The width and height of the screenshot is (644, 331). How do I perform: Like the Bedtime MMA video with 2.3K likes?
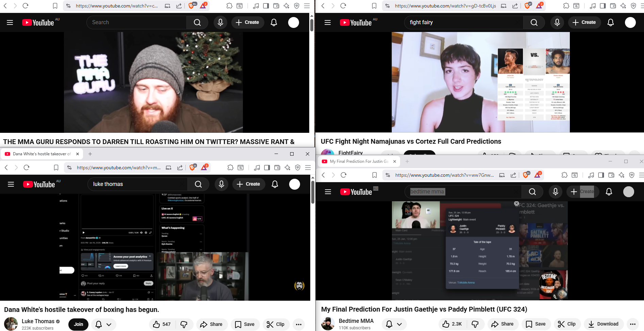tap(453, 324)
